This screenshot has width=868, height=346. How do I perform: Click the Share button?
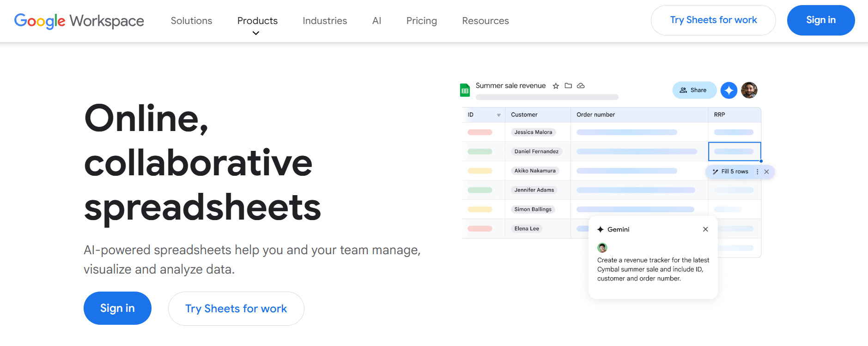click(694, 90)
